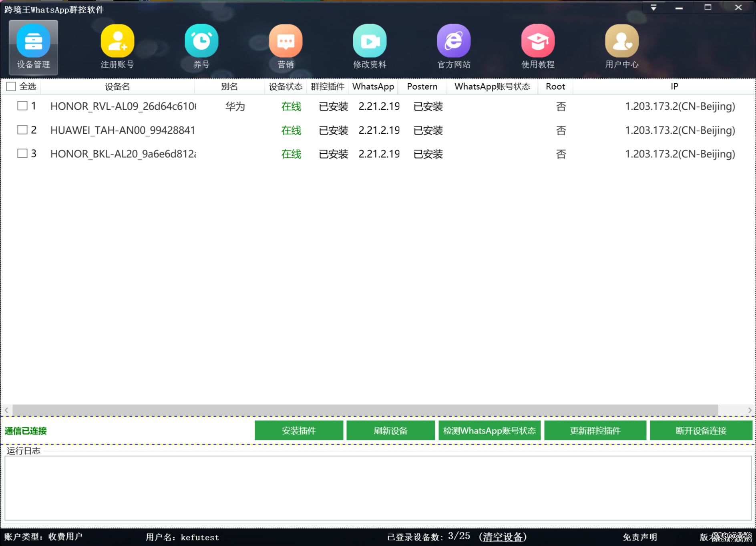Viewport: 756px width, 546px height.
Task: Click the 用户名: kefutest status entry
Action: coord(182,537)
